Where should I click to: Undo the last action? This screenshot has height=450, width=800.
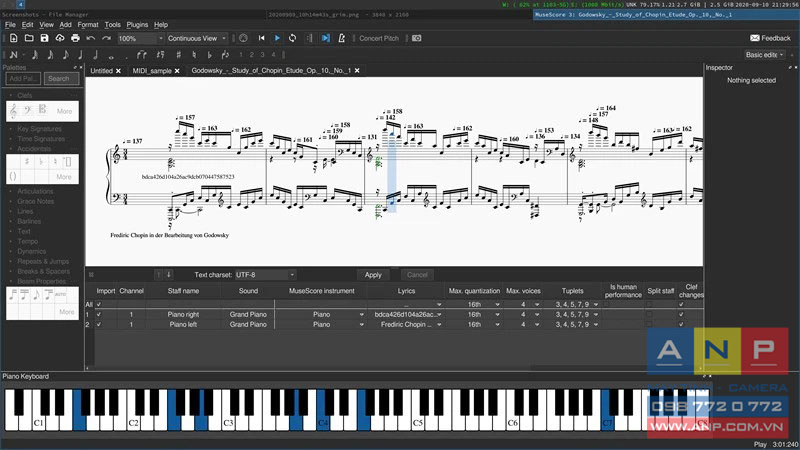91,38
